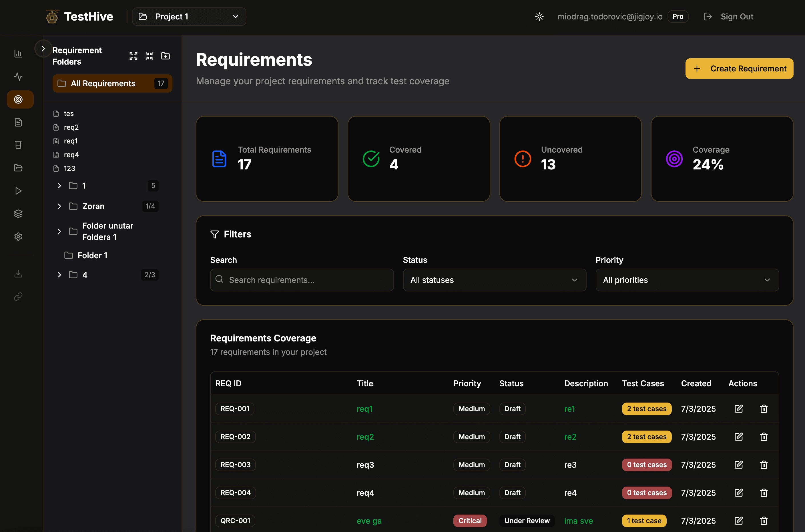Select the test runs play icon in sidebar
805x532 pixels.
(18, 191)
